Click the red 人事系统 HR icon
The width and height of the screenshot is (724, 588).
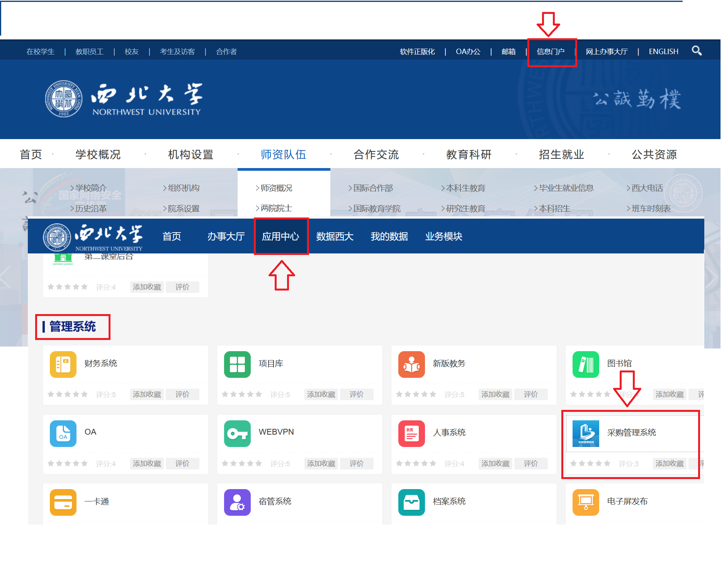coord(411,433)
